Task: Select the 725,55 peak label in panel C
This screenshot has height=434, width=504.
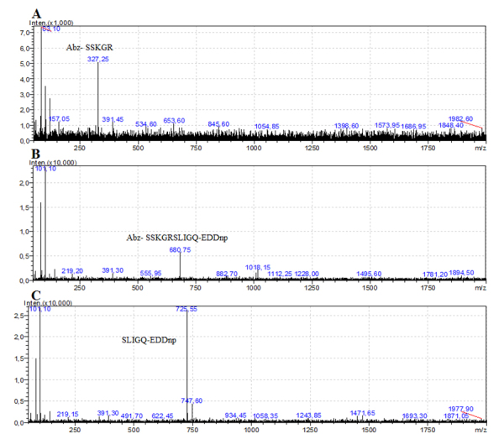Action: coord(186,309)
